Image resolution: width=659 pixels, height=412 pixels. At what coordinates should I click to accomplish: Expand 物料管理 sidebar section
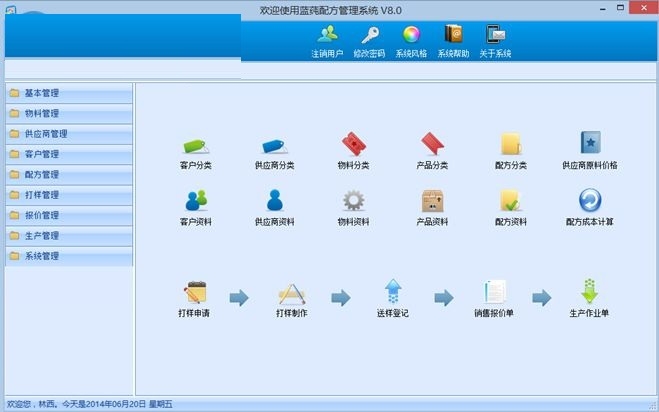coord(69,114)
